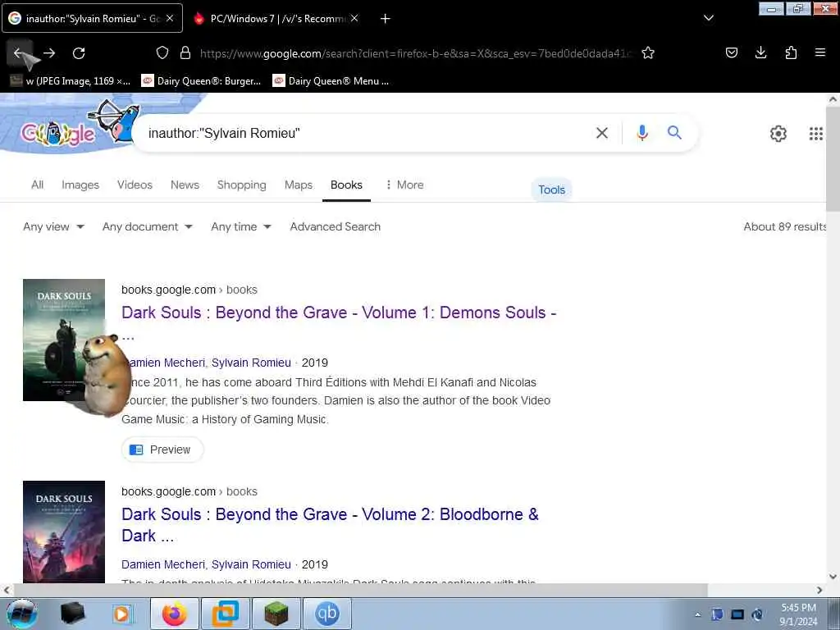Expand the More search categories menu
Screen dimensions: 840x630
pyautogui.click(x=404, y=185)
